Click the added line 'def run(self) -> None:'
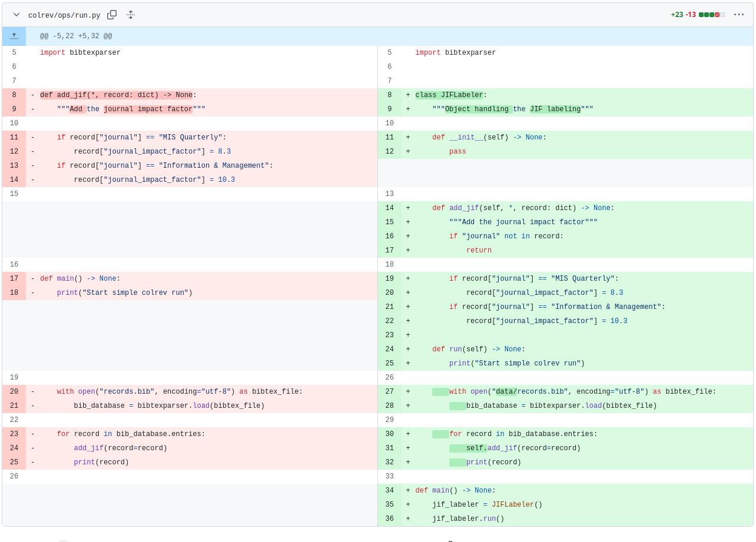The height and width of the screenshot is (542, 756). [478, 350]
